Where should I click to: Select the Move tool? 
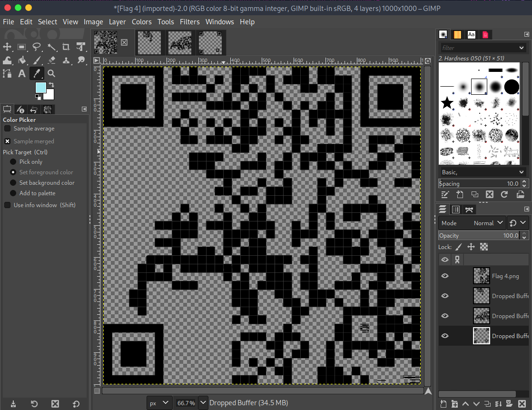click(7, 47)
